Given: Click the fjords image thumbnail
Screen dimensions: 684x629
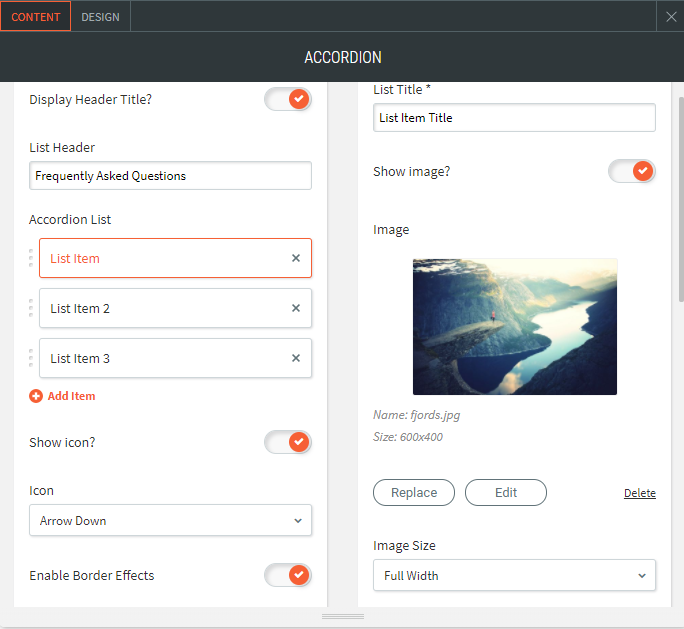Looking at the screenshot, I should click(x=514, y=326).
